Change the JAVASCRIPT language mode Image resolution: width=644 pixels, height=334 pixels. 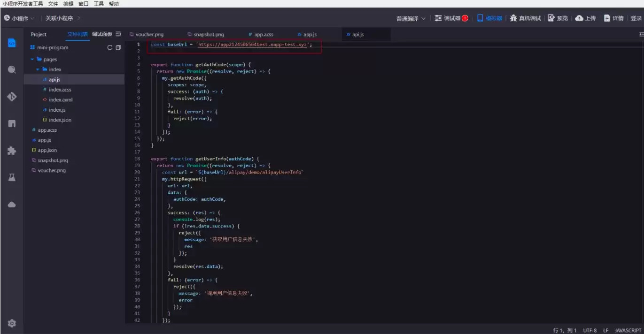(x=628, y=330)
